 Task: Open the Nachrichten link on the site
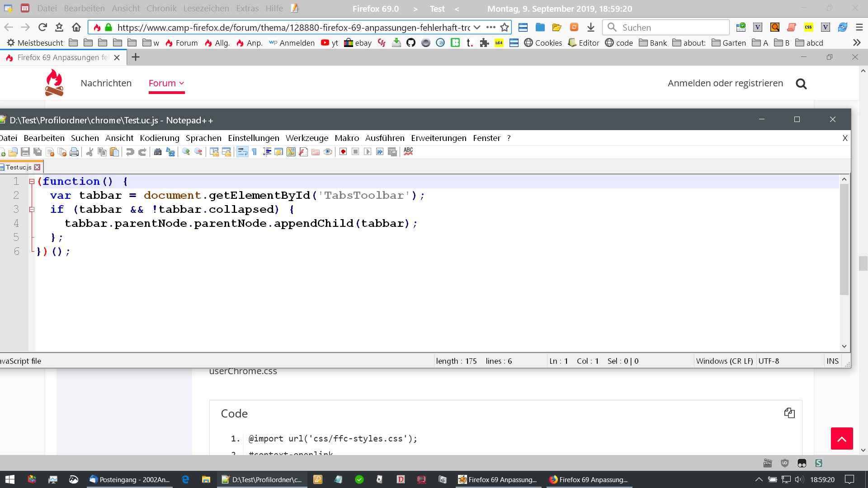tap(106, 83)
